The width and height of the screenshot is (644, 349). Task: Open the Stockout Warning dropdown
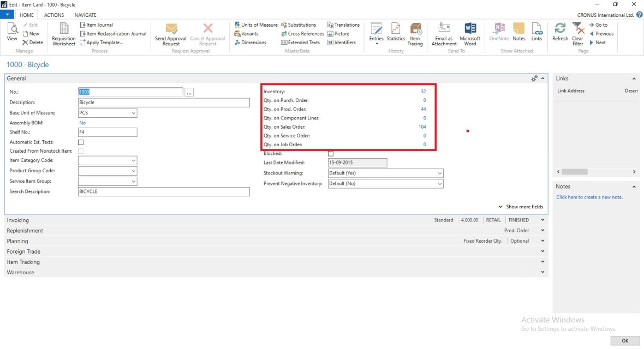point(439,173)
